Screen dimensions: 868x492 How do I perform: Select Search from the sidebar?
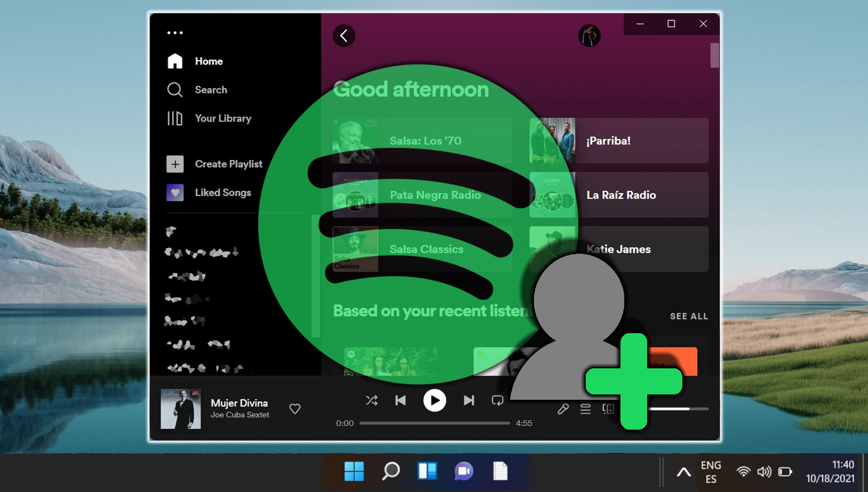click(x=175, y=90)
